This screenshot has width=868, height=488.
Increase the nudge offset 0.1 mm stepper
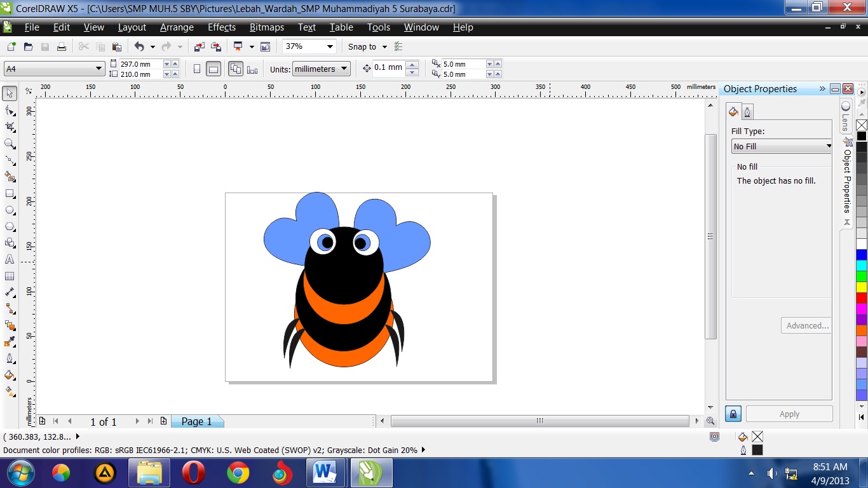click(412, 65)
